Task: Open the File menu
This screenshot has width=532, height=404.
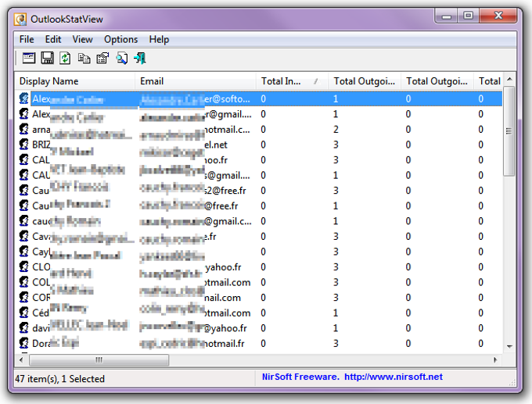Action: (x=27, y=39)
